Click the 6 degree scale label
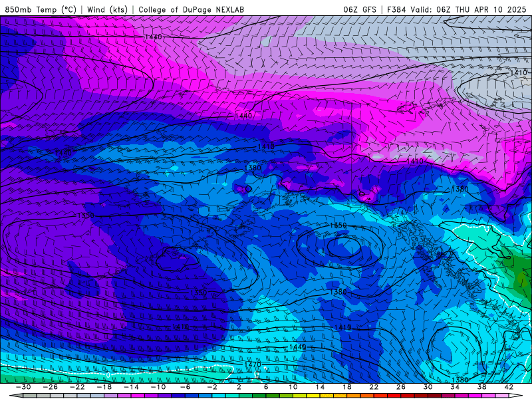 266,387
